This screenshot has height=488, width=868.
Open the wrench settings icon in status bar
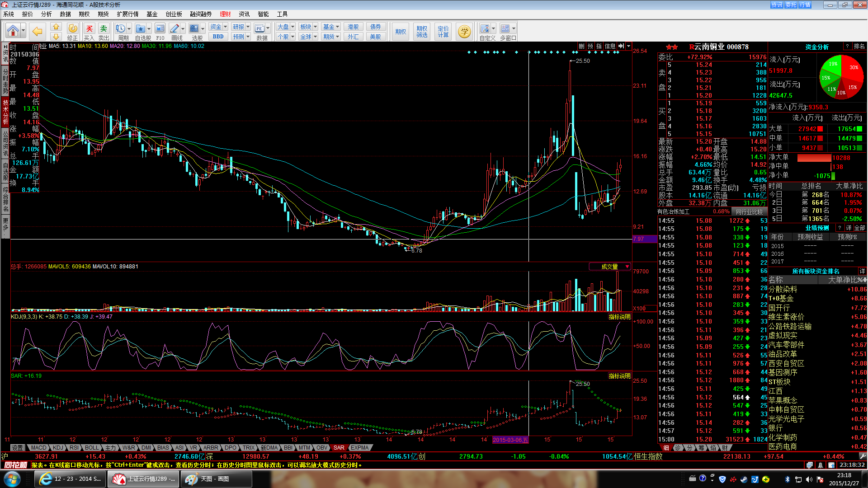[x=863, y=456]
